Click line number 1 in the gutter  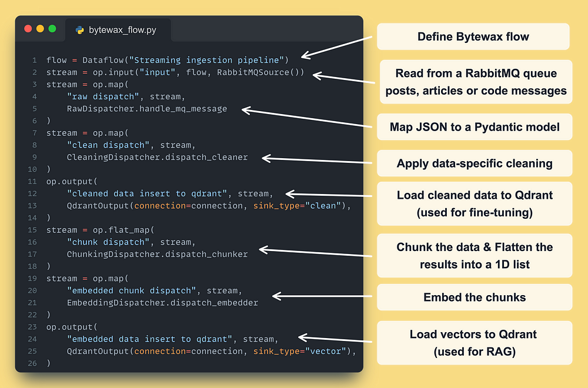(35, 61)
